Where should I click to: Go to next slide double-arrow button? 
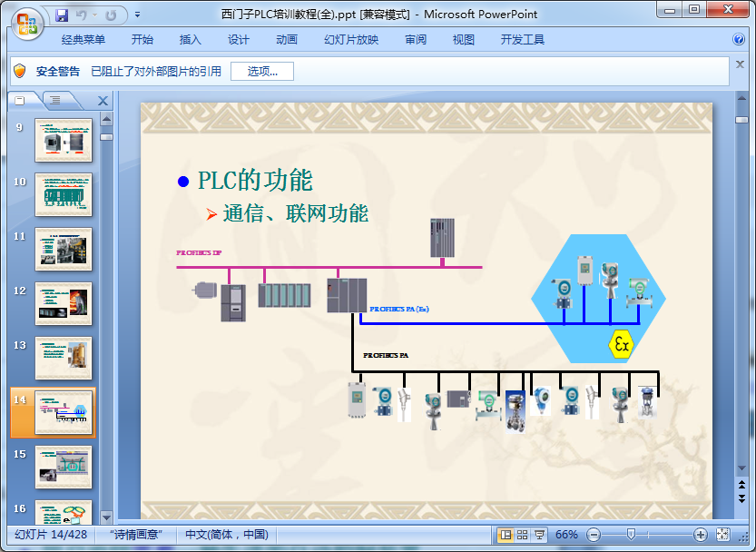741,499
